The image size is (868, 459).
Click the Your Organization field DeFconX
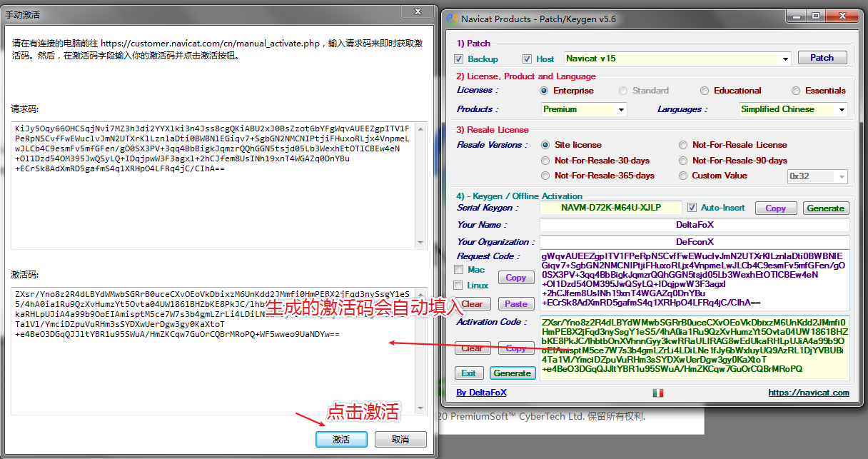click(695, 242)
